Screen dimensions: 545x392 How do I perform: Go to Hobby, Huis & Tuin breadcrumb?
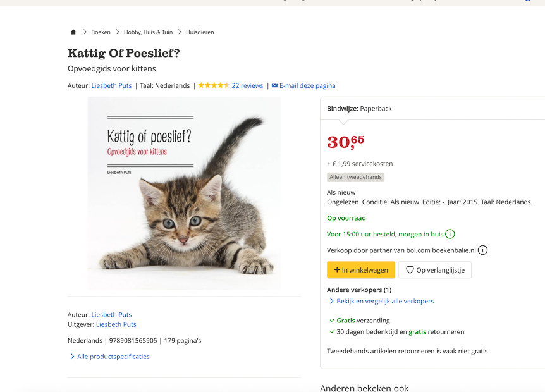148,32
